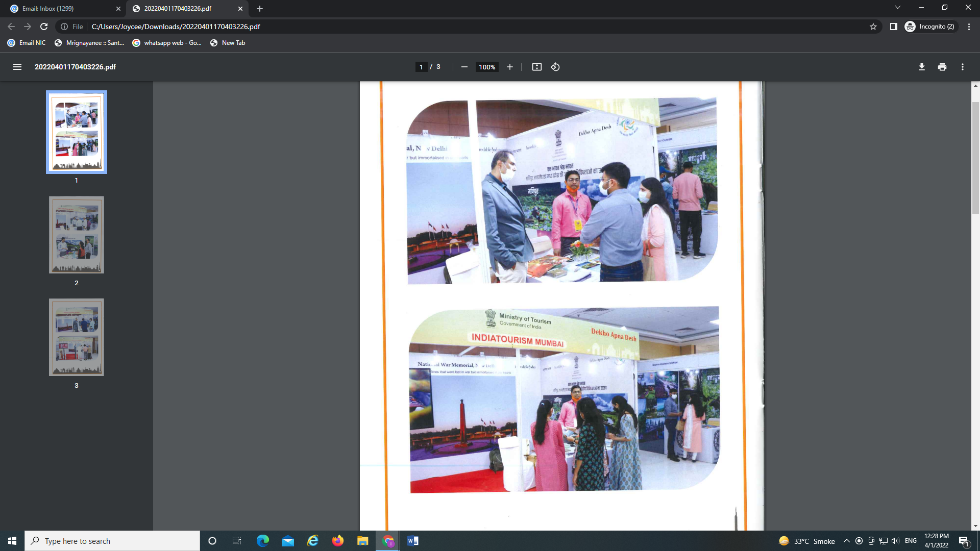980x551 pixels.
Task: Open the Chrome three-dot menu
Action: (x=969, y=27)
